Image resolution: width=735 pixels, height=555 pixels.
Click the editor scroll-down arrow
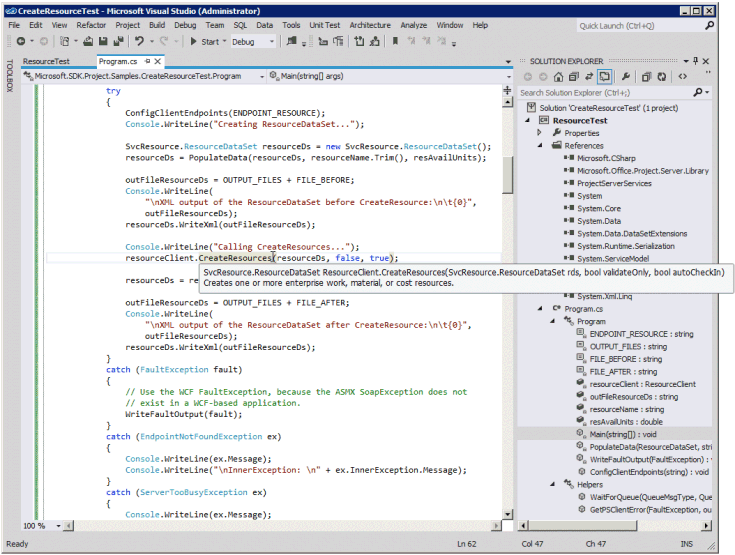pos(507,514)
